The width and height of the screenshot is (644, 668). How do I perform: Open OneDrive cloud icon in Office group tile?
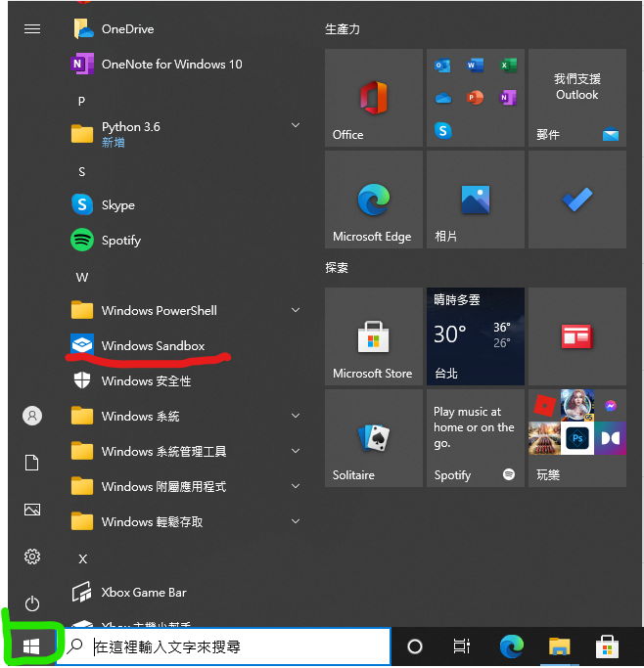click(442, 99)
